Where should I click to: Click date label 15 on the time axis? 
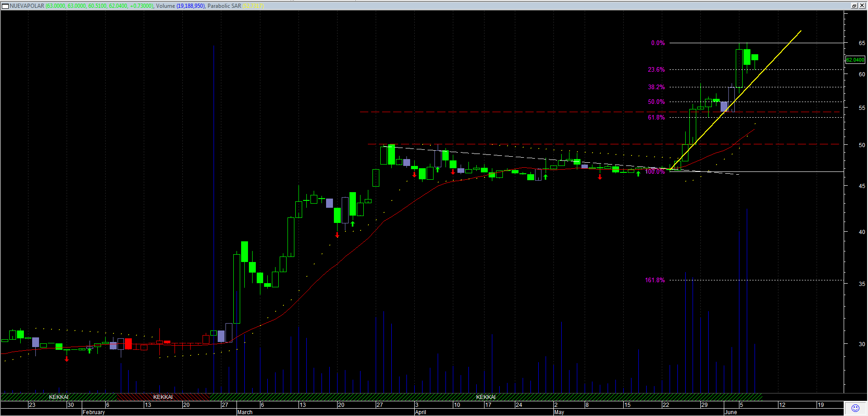pos(627,405)
